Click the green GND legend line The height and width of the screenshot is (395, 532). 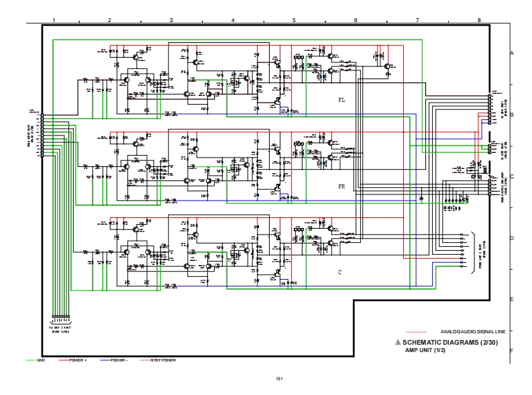[31, 360]
